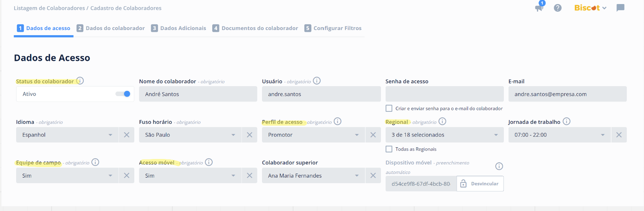Show info for Status do colaborador
The width and height of the screenshot is (644, 211).
(x=80, y=81)
